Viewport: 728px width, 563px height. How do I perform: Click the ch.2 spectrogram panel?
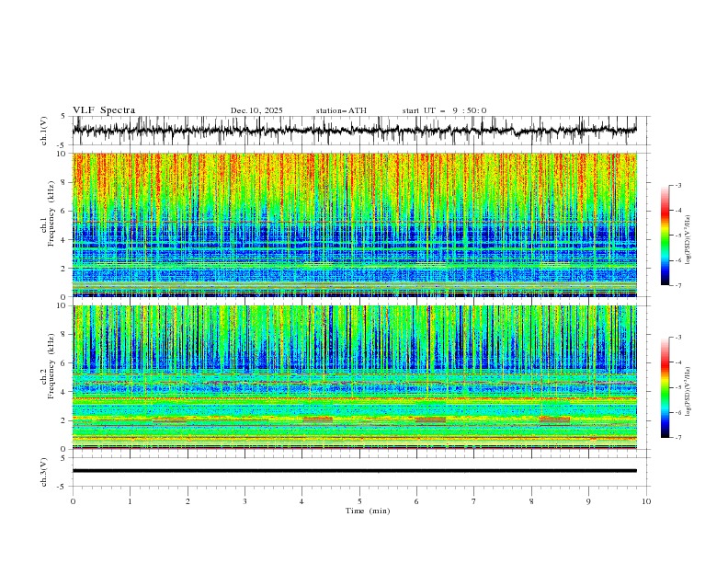[354, 377]
